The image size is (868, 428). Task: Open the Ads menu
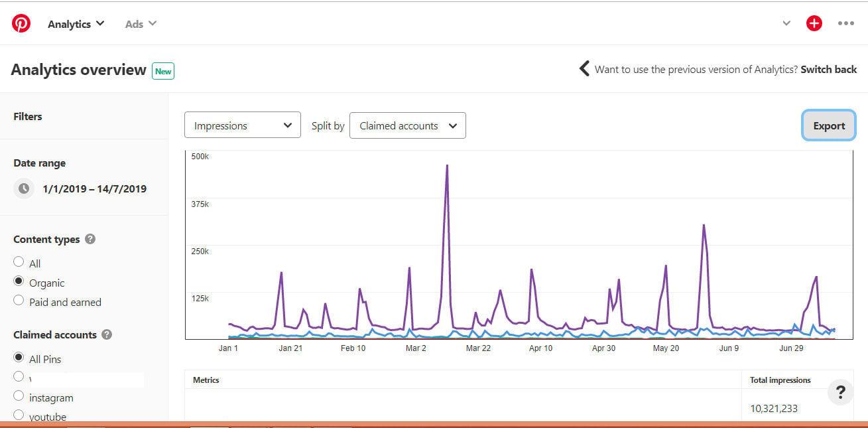point(141,24)
